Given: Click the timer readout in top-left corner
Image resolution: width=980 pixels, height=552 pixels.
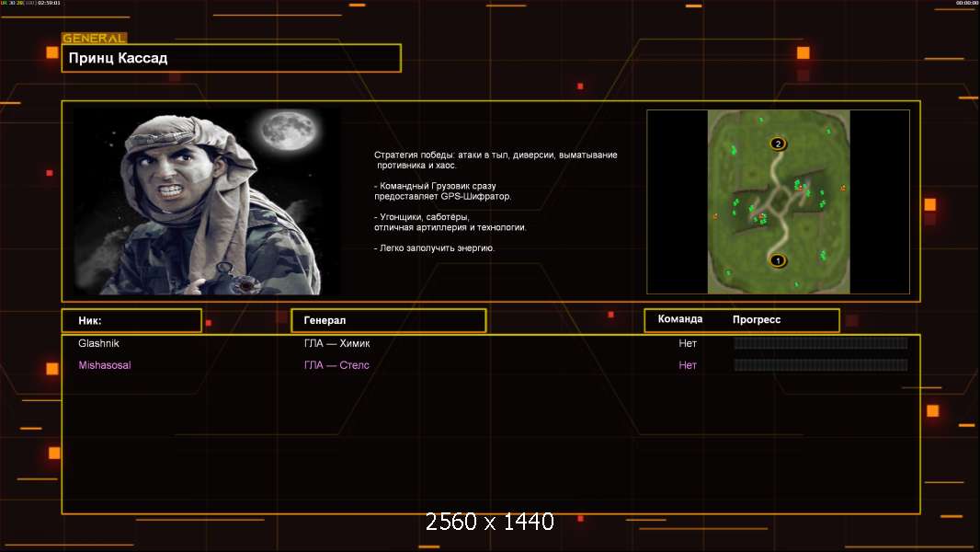Looking at the screenshot, I should [x=31, y=3].
